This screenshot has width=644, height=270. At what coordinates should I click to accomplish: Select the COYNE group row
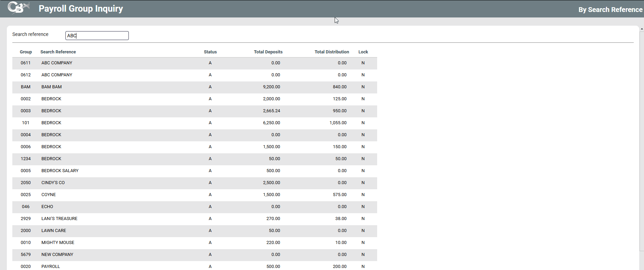[x=49, y=195]
